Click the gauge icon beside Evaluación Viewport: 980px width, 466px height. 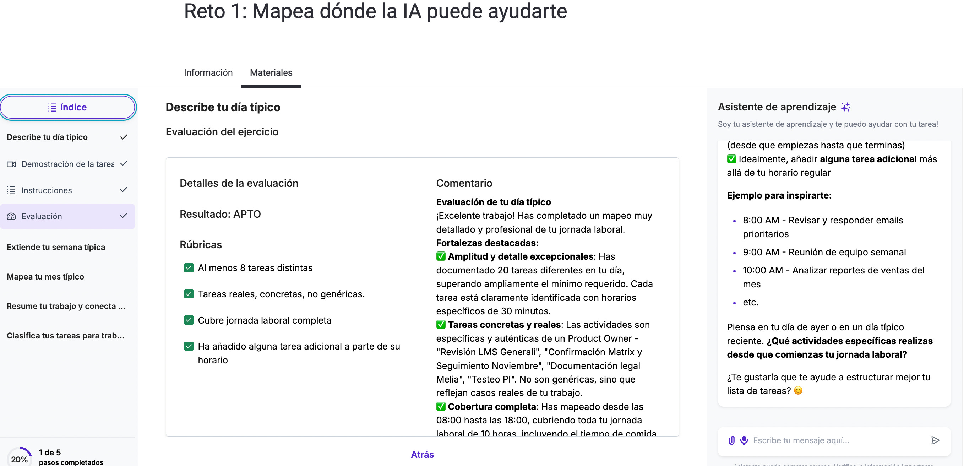11,216
